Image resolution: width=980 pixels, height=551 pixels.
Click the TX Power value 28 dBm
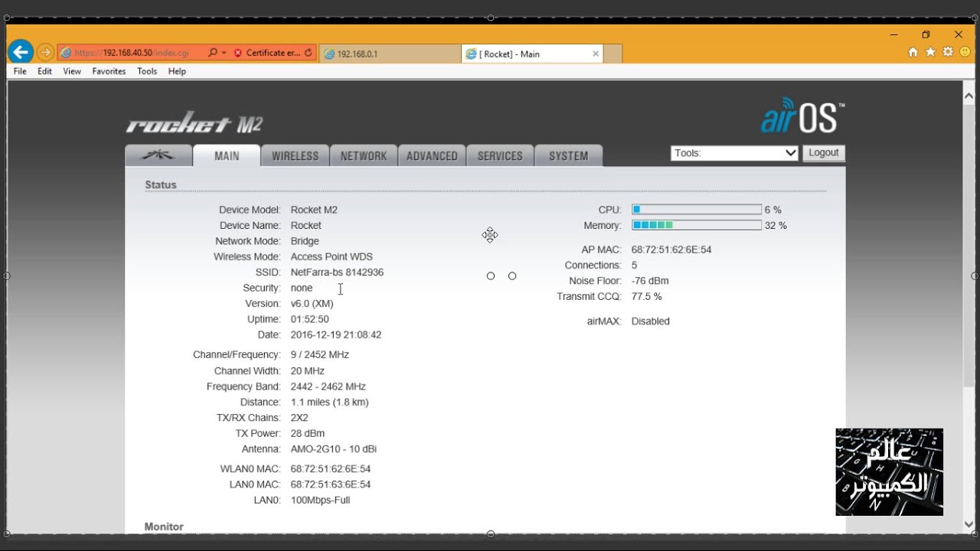308,433
